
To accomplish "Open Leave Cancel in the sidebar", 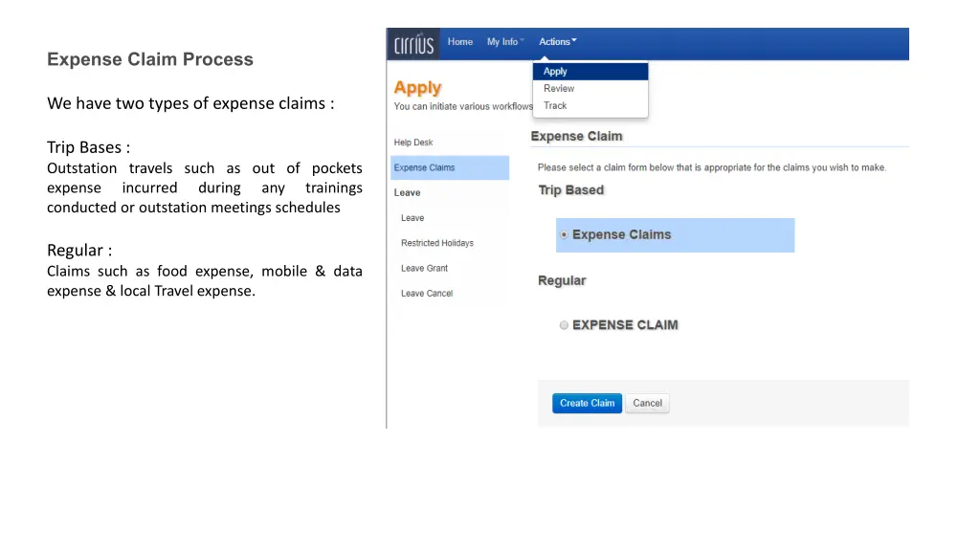I will (427, 294).
